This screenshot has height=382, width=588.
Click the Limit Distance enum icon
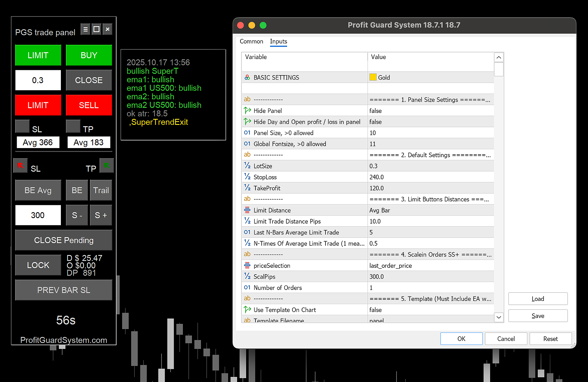(247, 210)
